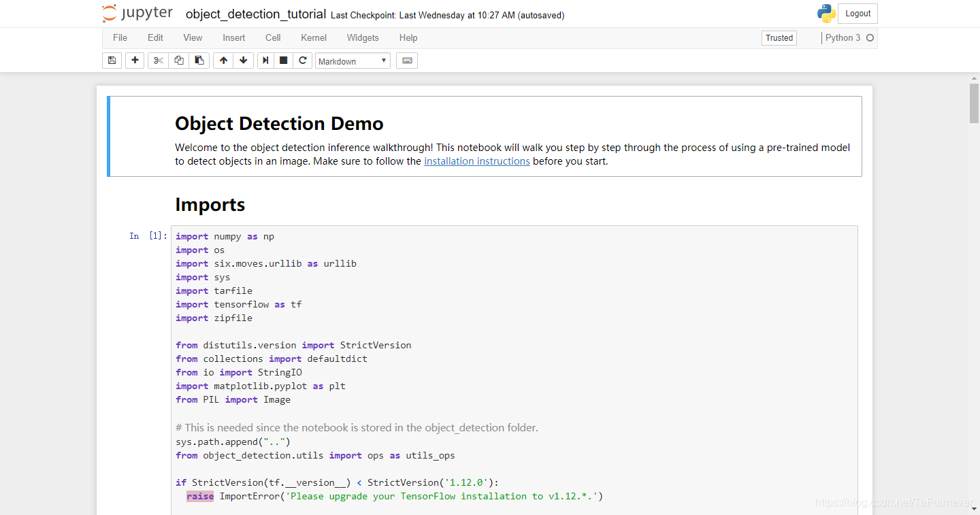The image size is (980, 515).
Task: Open the cell type Markdown dropdown
Action: point(353,61)
